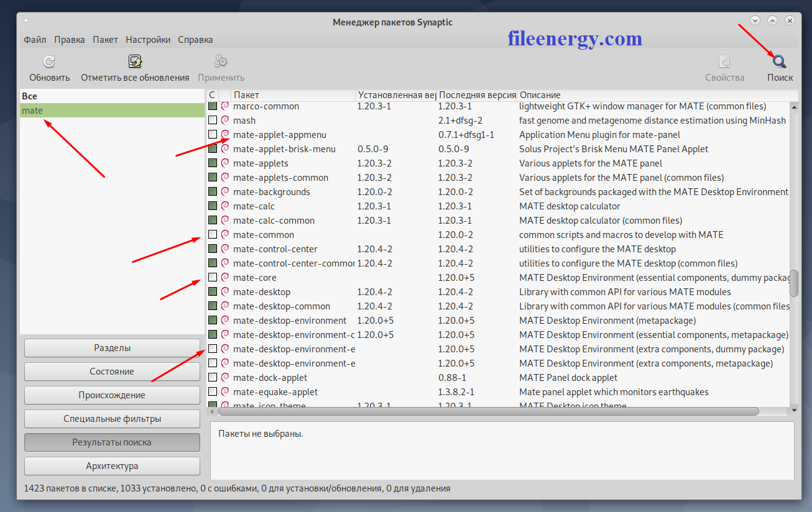
Task: Click the status column header icon column beside C
Action: pos(224,95)
